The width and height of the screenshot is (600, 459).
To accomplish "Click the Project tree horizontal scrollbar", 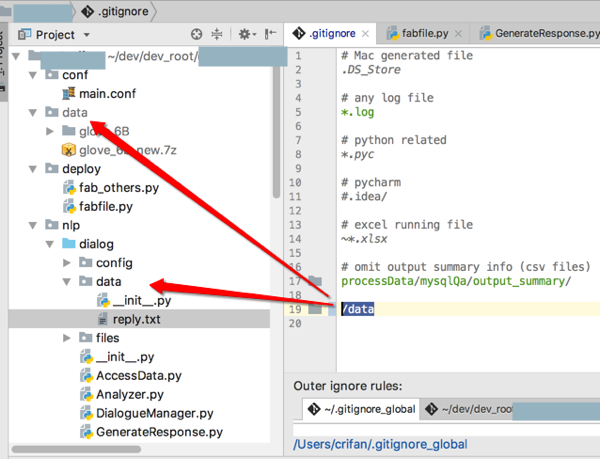I will [76, 449].
